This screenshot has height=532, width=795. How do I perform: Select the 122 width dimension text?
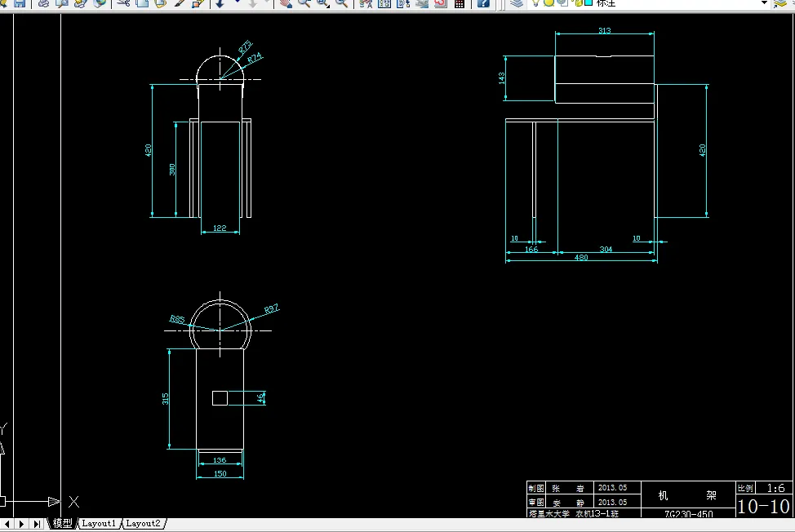click(x=220, y=228)
